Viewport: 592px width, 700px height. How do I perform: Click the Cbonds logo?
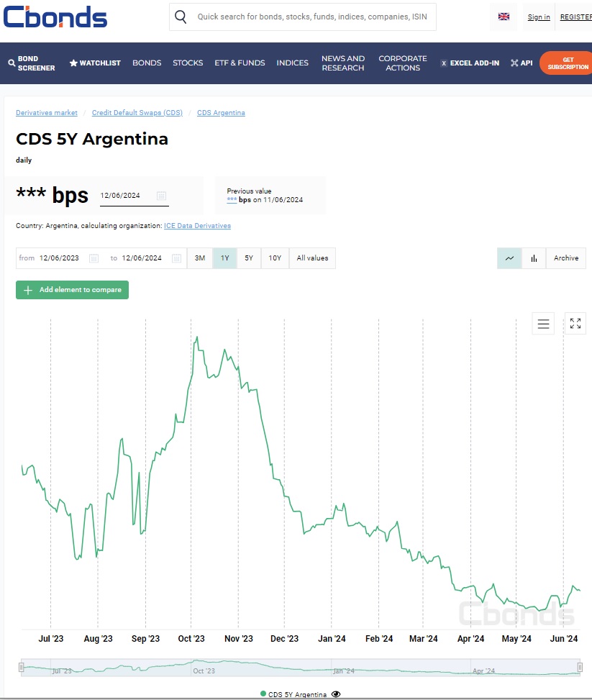pyautogui.click(x=55, y=17)
